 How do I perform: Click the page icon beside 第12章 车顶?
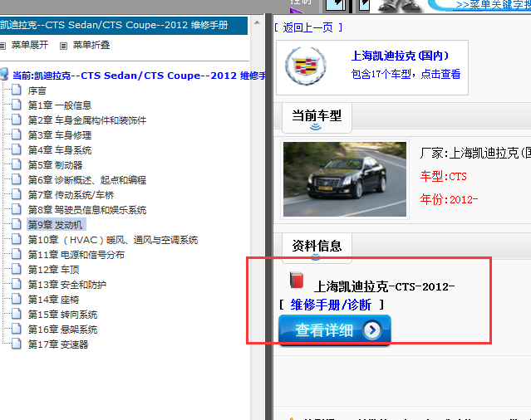[17, 269]
